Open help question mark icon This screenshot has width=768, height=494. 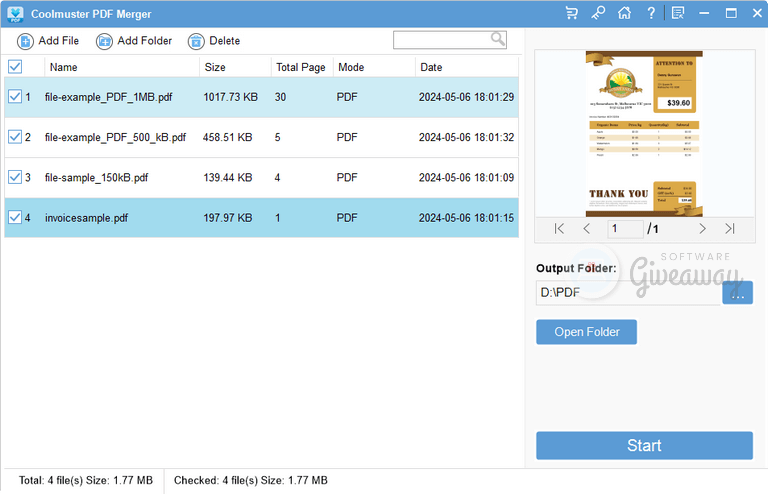(651, 13)
